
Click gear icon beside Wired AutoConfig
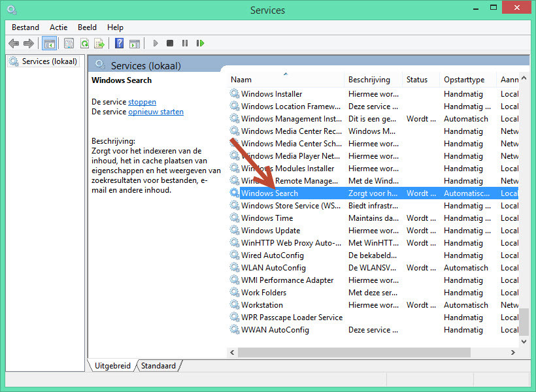click(x=235, y=255)
